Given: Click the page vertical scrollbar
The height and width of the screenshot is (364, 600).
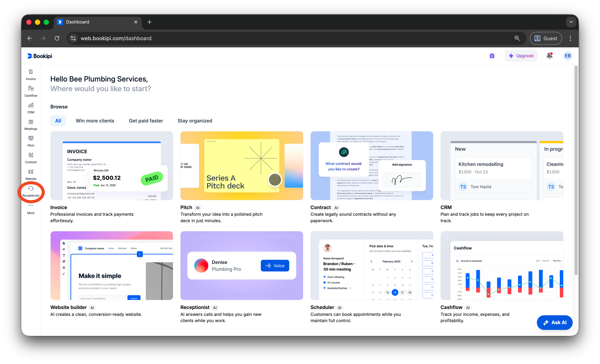Looking at the screenshot, I should 576,171.
